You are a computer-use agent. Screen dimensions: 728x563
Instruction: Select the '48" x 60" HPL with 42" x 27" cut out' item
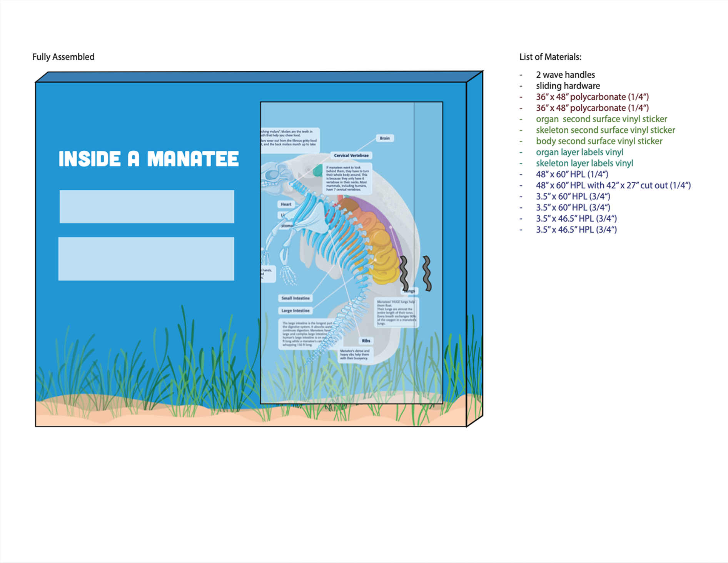pyautogui.click(x=613, y=185)
